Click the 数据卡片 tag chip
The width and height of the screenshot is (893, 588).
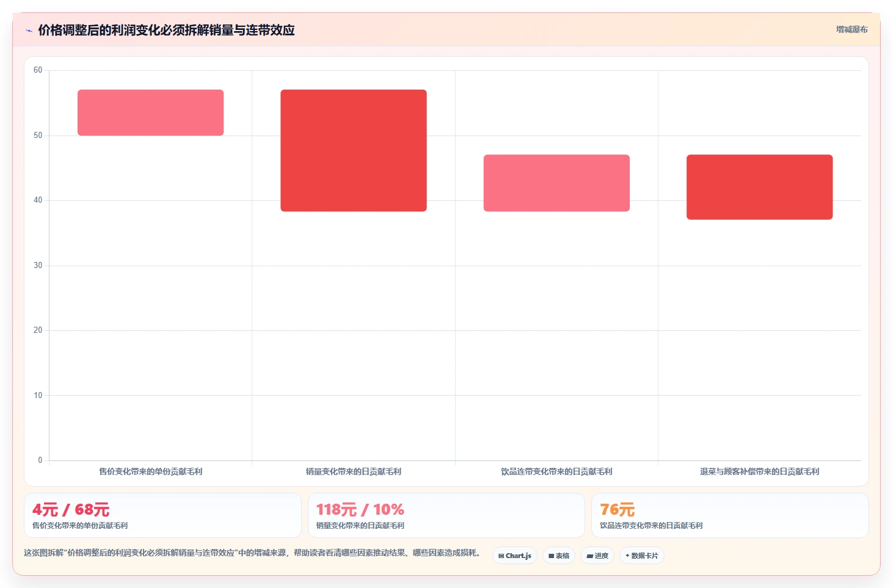pyautogui.click(x=642, y=556)
